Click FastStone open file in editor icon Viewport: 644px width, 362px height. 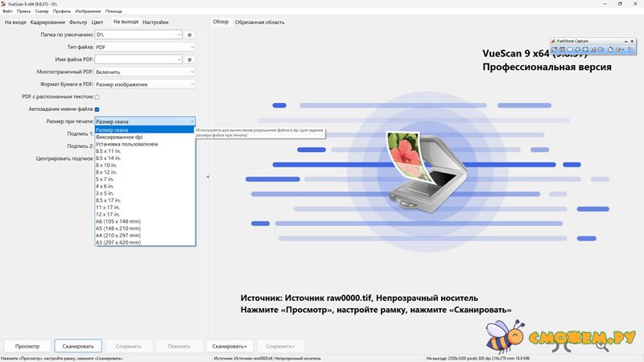(555, 49)
